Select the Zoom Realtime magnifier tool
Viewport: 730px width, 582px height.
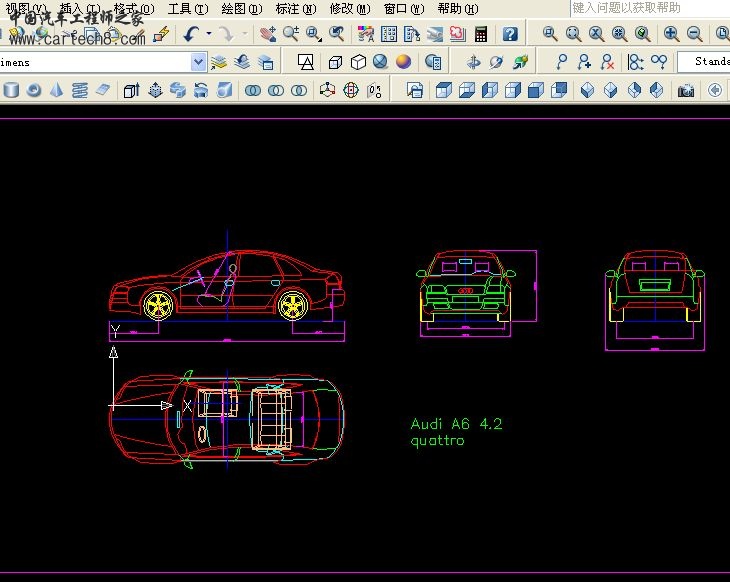[291, 34]
